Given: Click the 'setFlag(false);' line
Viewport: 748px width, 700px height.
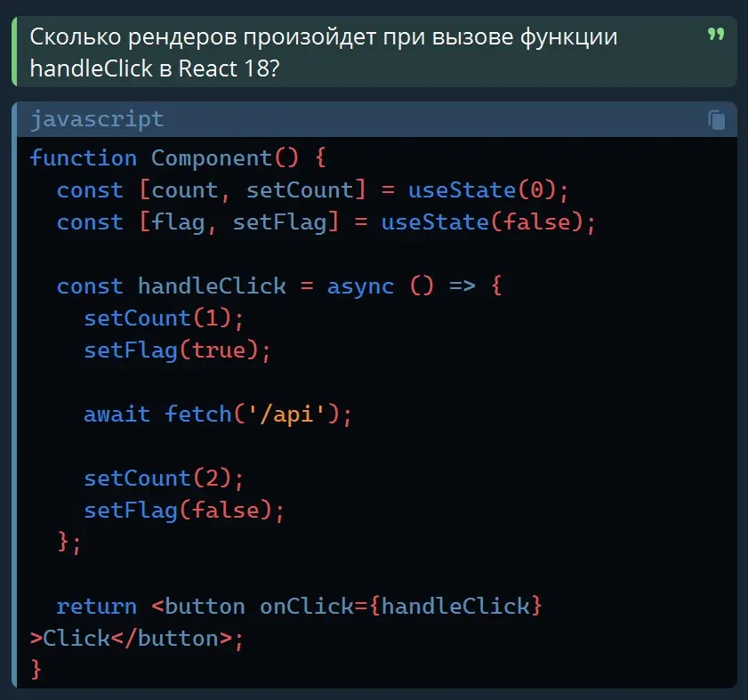Looking at the screenshot, I should [184, 510].
